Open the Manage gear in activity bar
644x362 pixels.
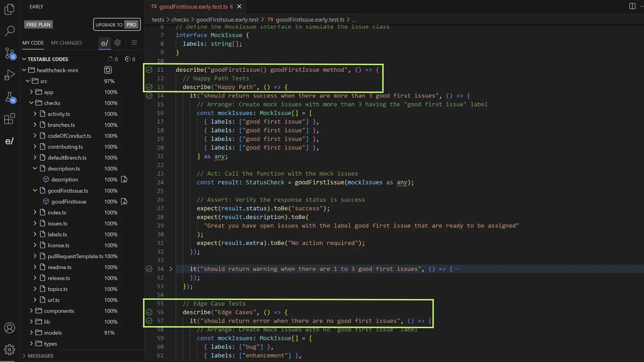[9, 350]
